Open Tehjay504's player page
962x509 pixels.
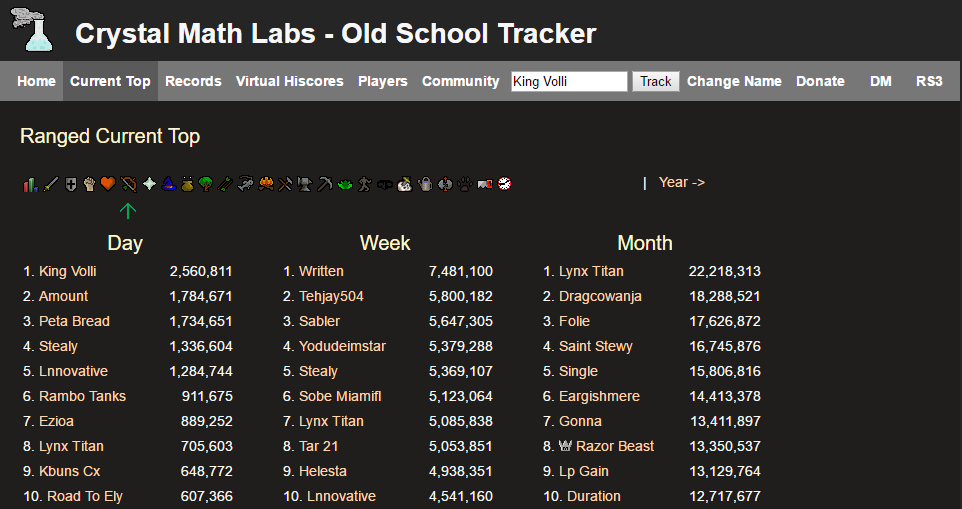click(331, 296)
